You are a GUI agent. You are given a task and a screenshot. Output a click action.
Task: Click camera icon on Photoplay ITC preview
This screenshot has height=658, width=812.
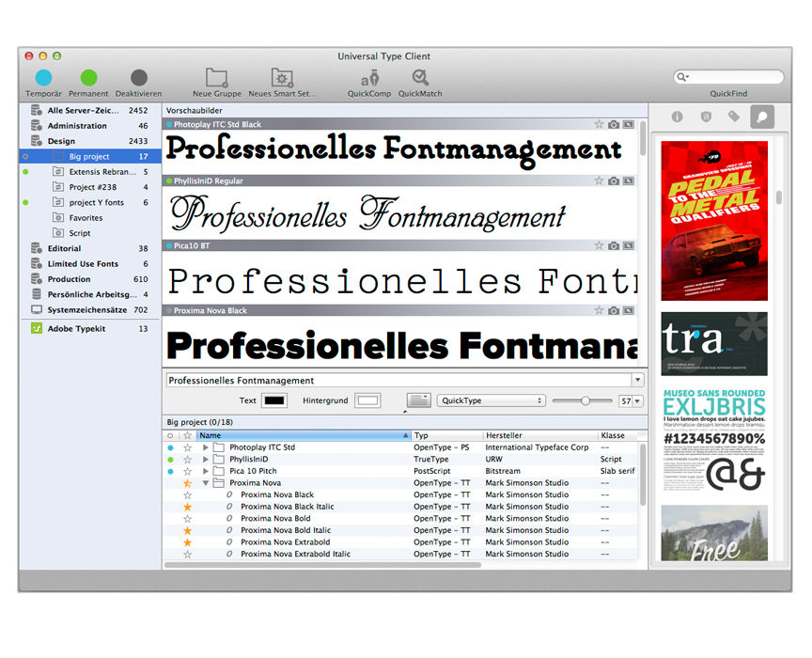614,124
